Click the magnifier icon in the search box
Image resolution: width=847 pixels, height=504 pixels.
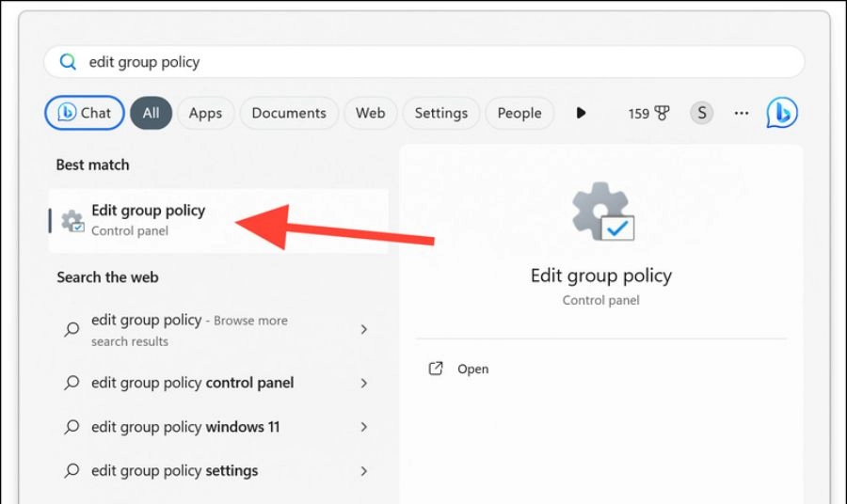click(x=68, y=62)
